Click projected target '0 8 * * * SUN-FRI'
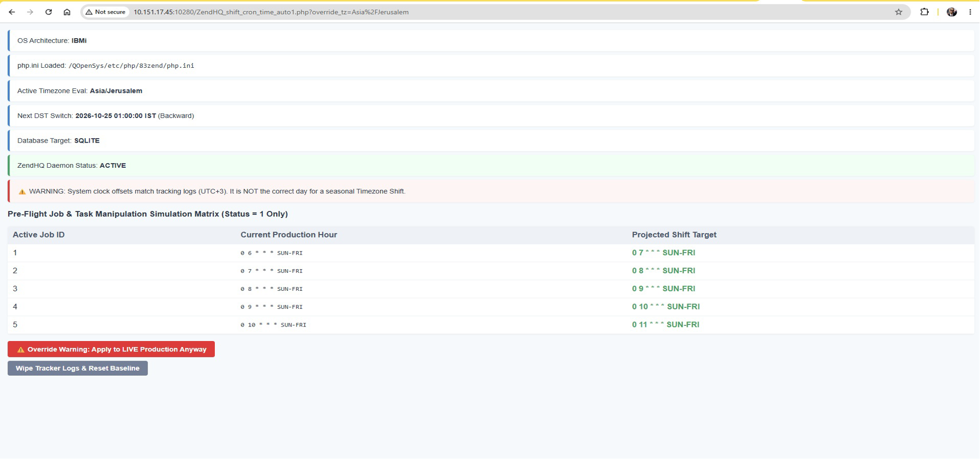This screenshot has width=980, height=459. pos(663,271)
